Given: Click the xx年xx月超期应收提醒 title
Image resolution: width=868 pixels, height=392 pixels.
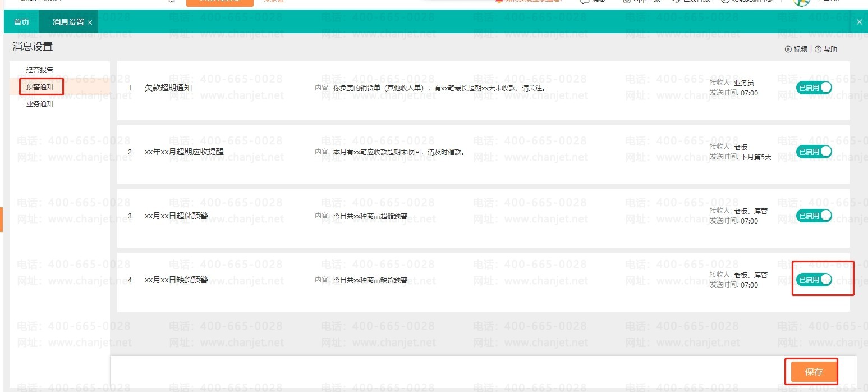Looking at the screenshot, I should (184, 152).
